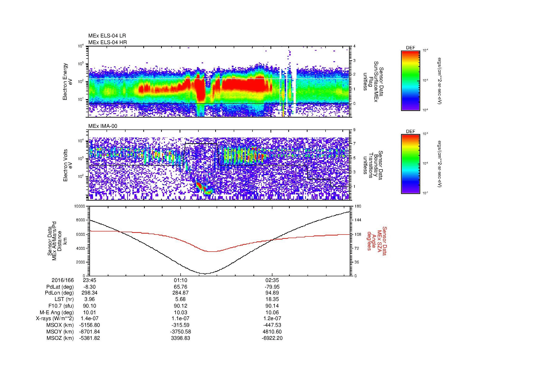Click the PdLat value '65.76'
The width and height of the screenshot is (555, 392).
[x=181, y=287]
